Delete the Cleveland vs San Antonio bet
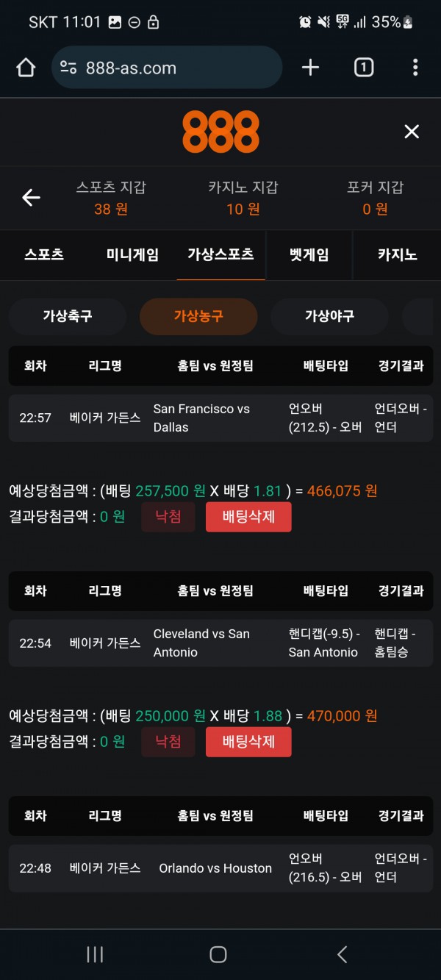441x980 pixels. pos(248,742)
